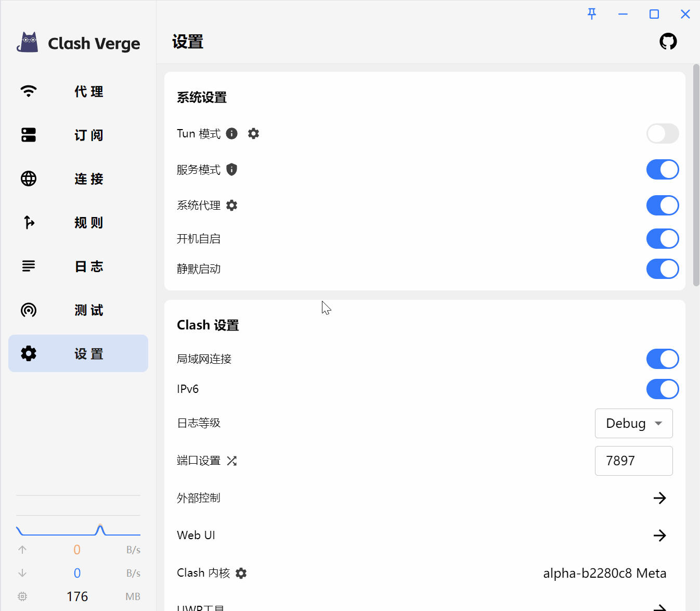
Task: Go to 日志 page
Action: pyautogui.click(x=78, y=266)
